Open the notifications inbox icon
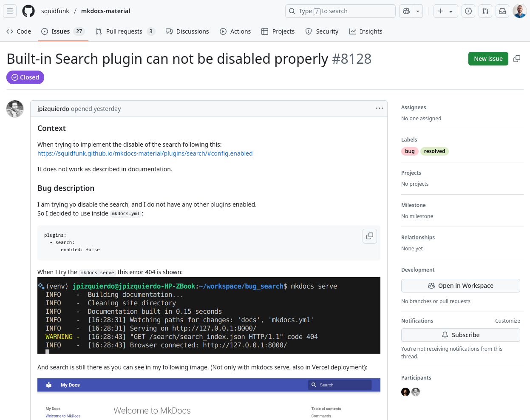 (x=502, y=11)
